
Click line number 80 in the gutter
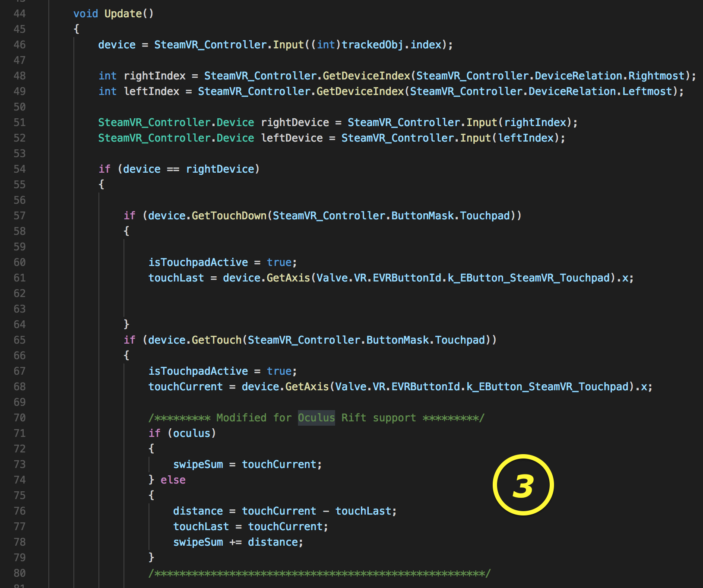coord(19,573)
